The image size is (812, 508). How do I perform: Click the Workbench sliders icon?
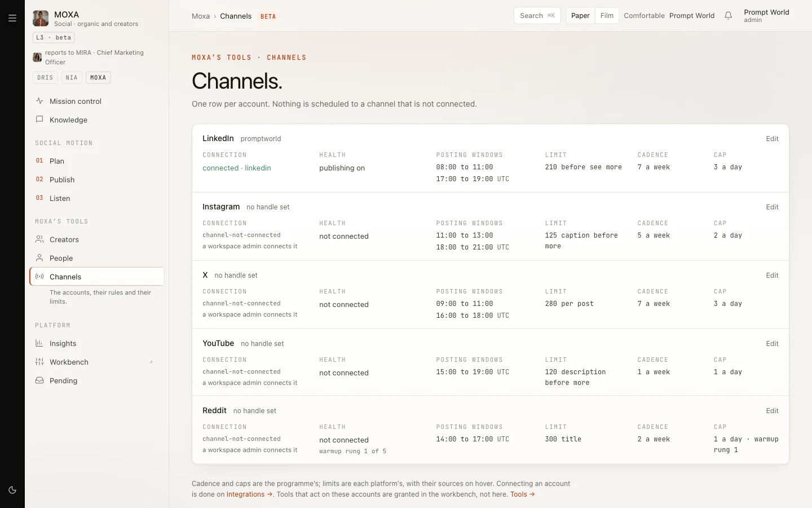click(39, 362)
